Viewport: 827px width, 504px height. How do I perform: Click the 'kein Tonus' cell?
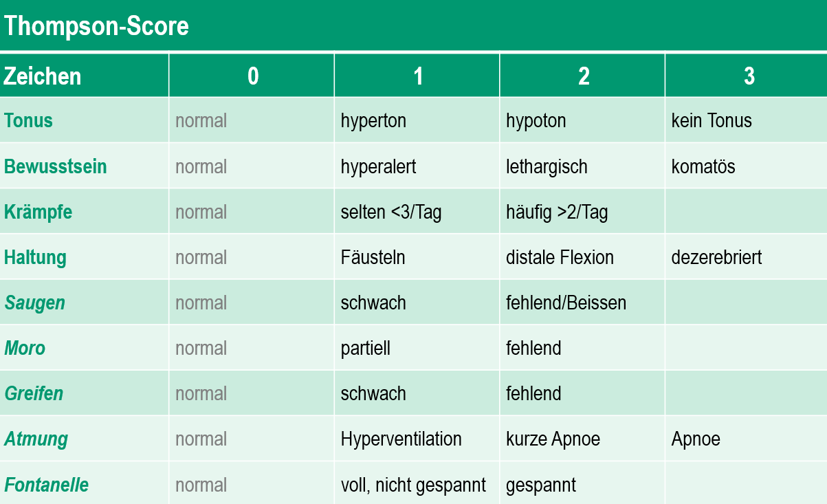[712, 120]
